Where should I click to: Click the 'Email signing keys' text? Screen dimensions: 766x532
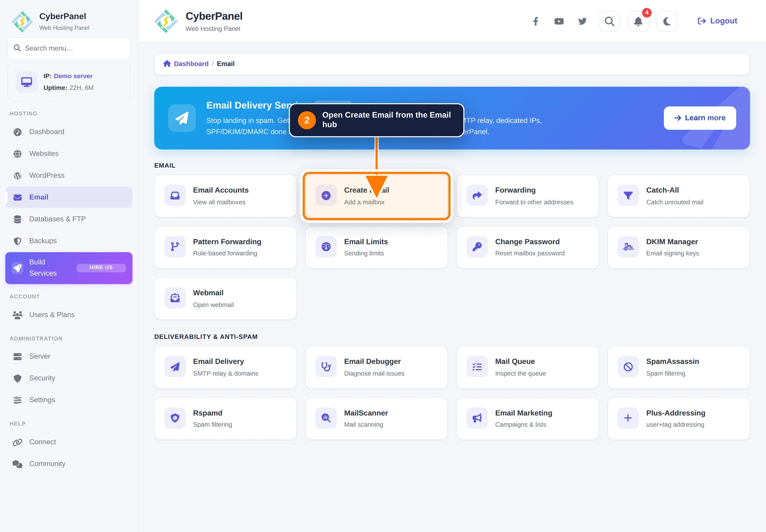[x=673, y=253]
